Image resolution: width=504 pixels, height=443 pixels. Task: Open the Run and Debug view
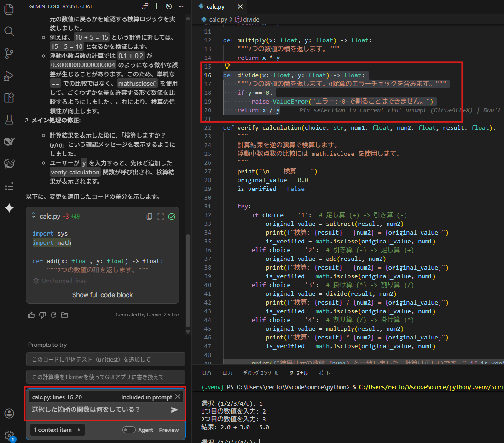point(9,76)
